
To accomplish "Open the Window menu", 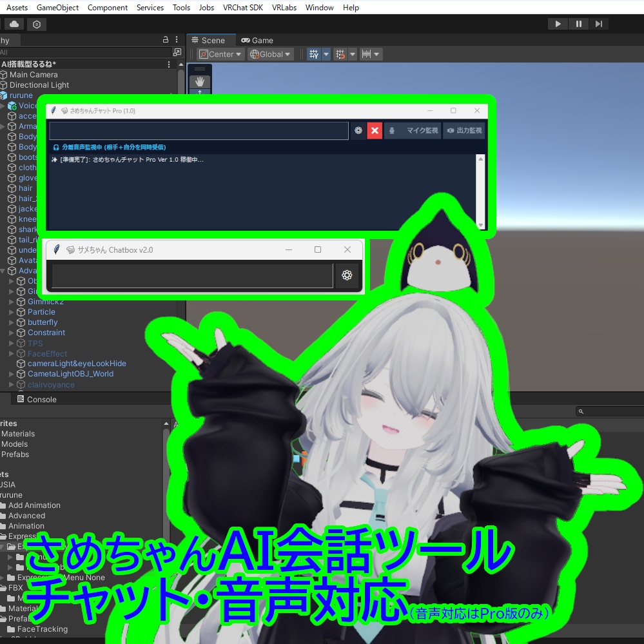I will click(x=320, y=7).
